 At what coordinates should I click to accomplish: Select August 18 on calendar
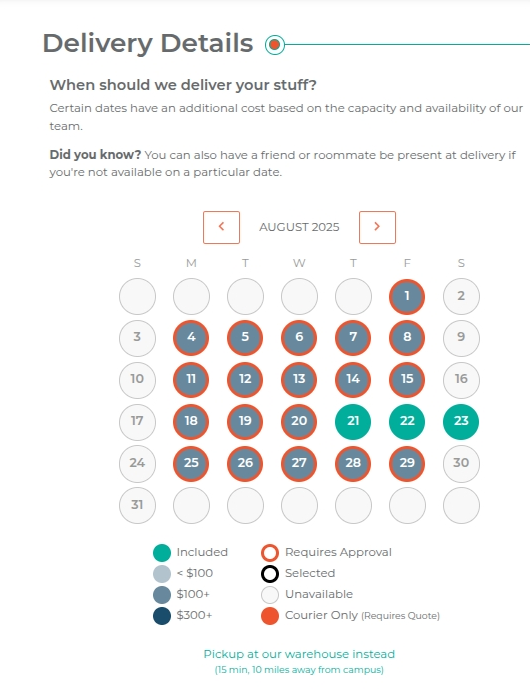(x=191, y=421)
